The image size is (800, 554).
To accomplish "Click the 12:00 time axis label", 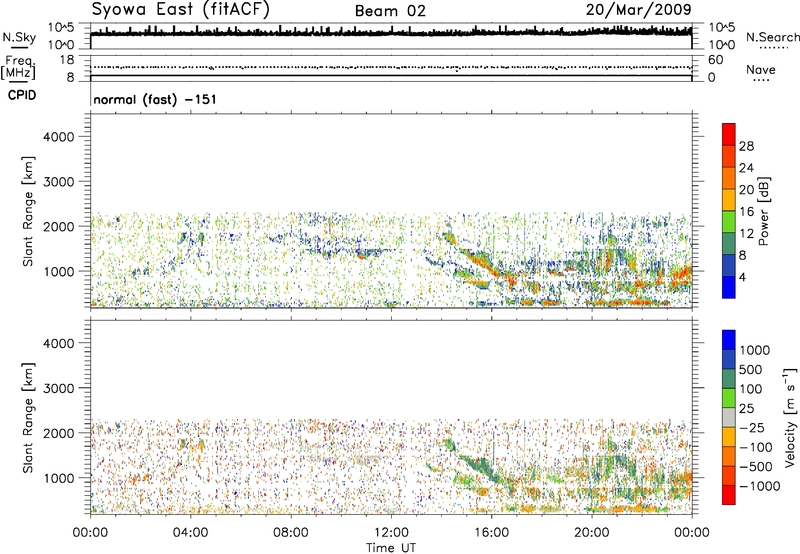I will click(391, 533).
